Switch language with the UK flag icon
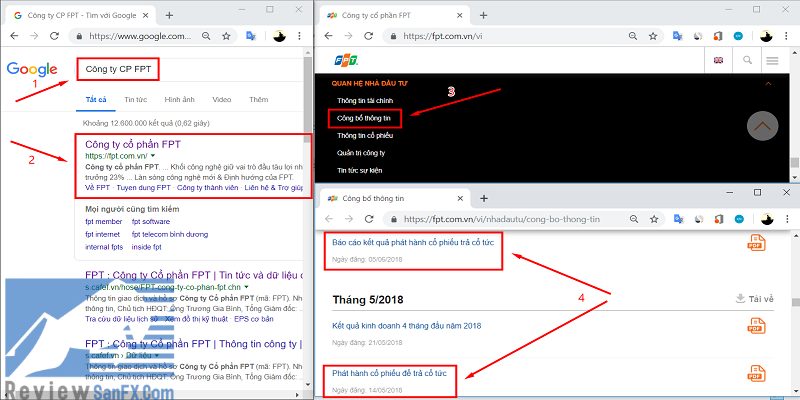 [x=718, y=60]
